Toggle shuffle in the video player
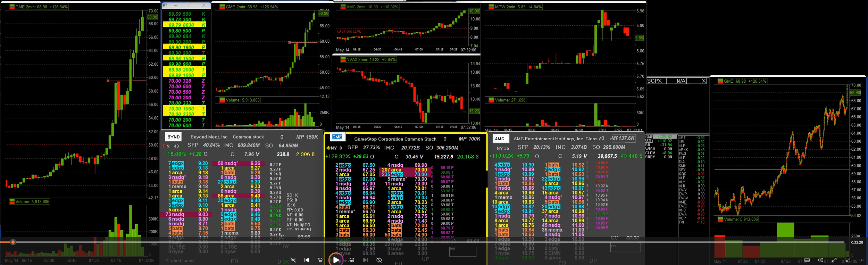Image resolution: width=868 pixels, height=265 pixels. tap(293, 260)
